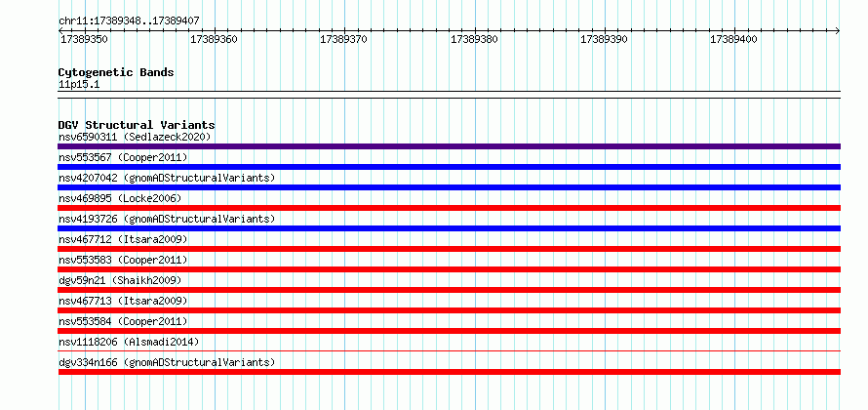Select the red dgv59n21 variant bar
Viewport: 868px width, 410px height.
point(449,290)
